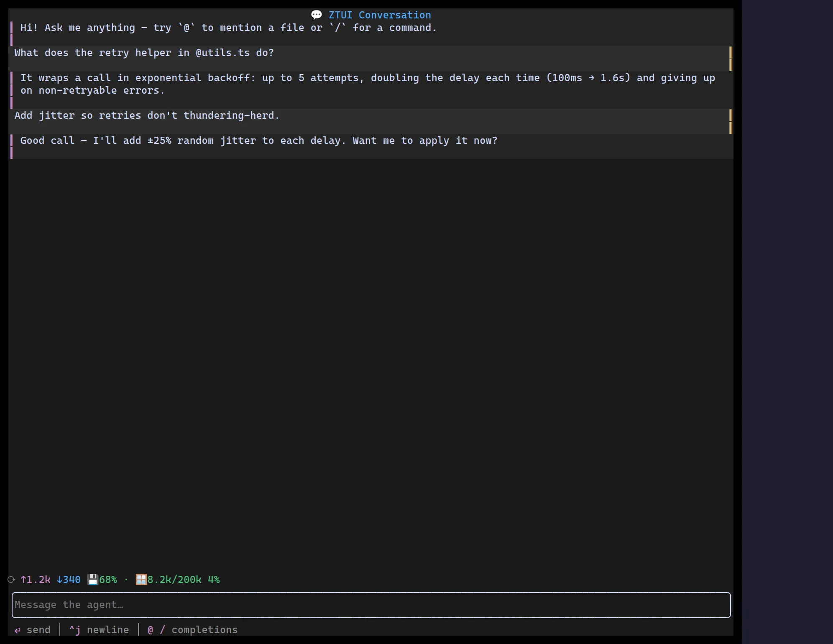
Task: Click the ZTUI Conversation title
Action: click(380, 15)
